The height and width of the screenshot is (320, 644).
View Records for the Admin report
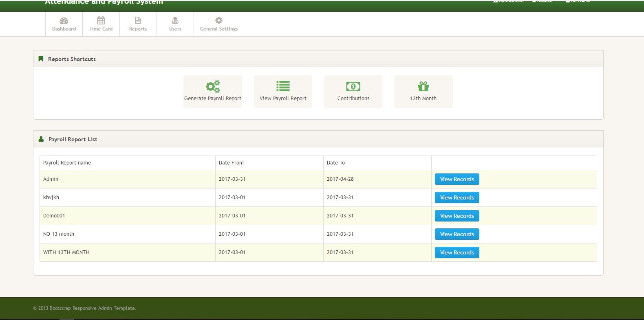click(457, 179)
